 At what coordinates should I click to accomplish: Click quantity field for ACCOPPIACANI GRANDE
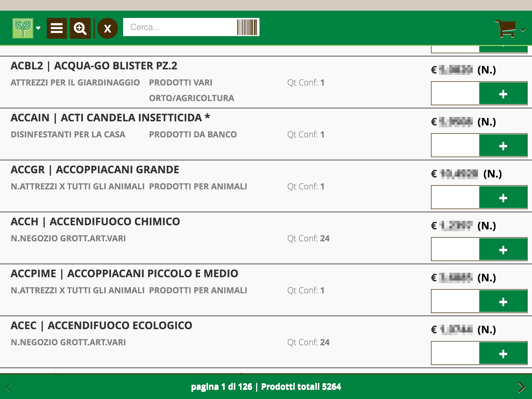(455, 197)
